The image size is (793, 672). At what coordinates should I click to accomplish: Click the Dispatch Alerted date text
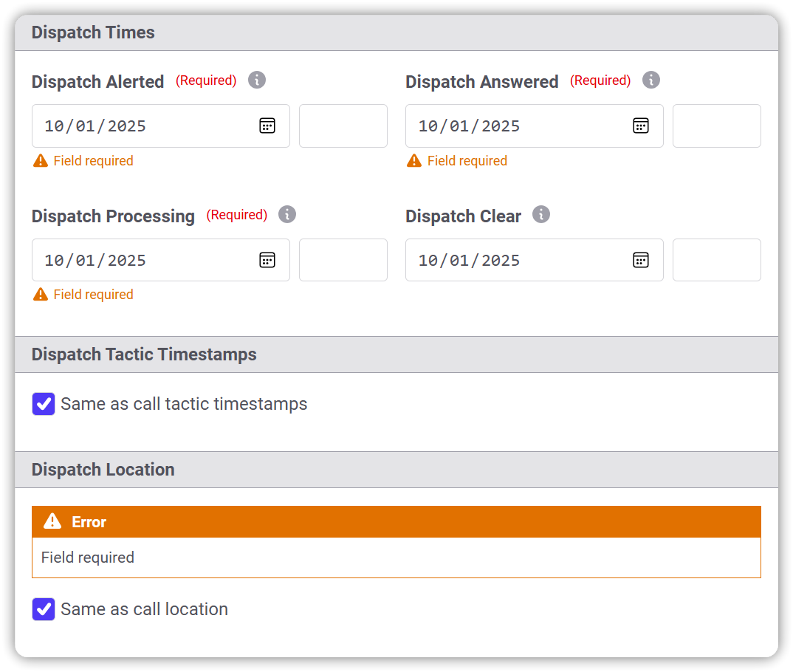point(95,126)
